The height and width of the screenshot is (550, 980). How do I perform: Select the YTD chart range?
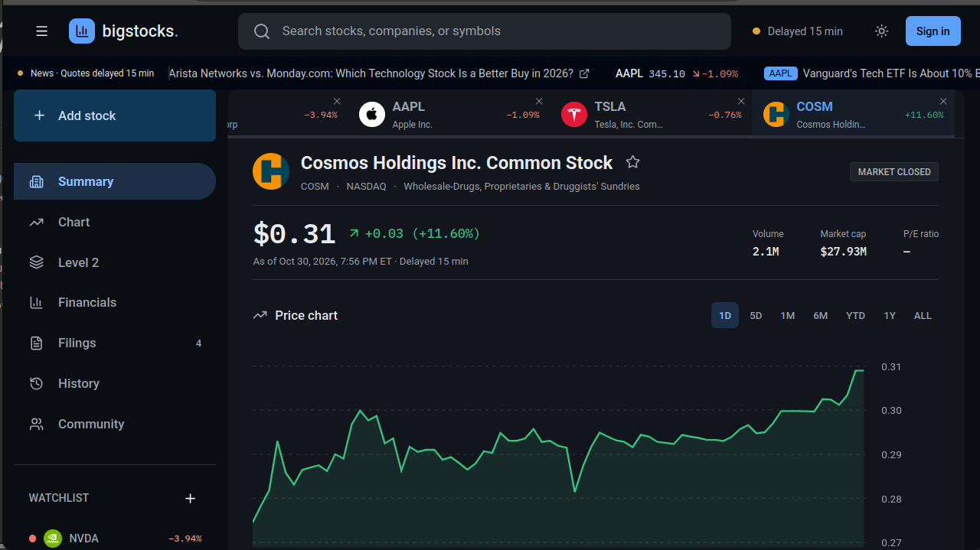855,315
